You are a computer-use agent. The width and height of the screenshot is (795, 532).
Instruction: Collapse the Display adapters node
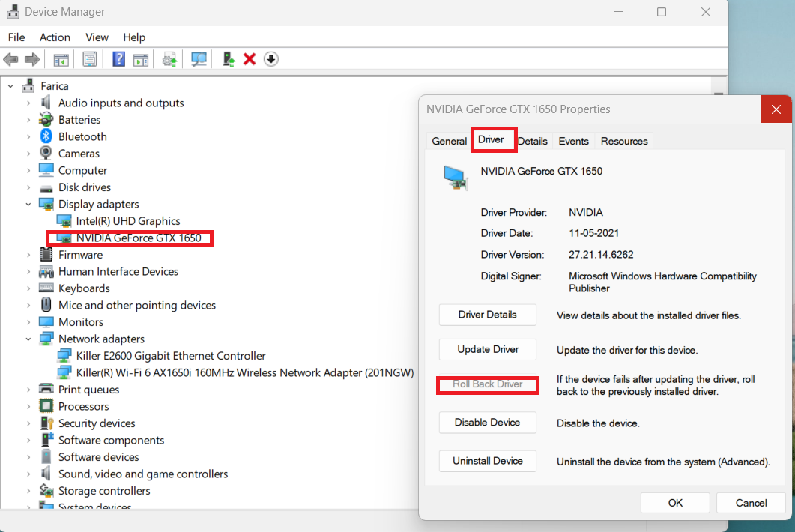pos(28,204)
